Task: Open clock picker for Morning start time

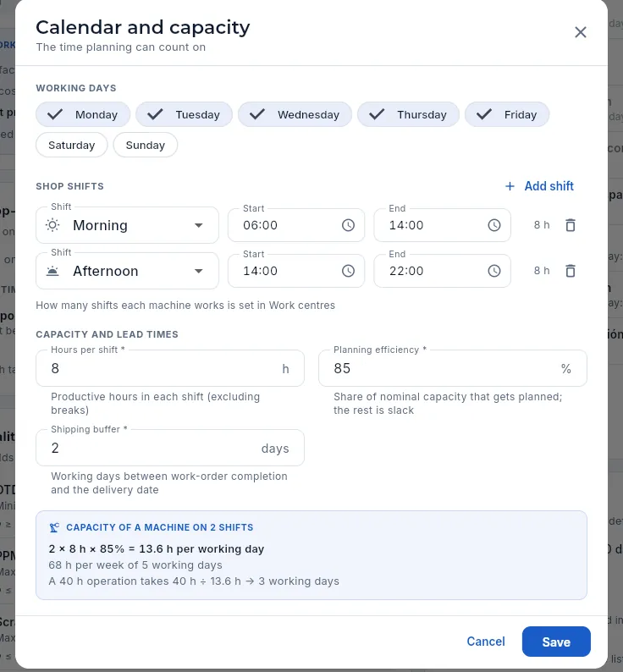Action: pyautogui.click(x=348, y=225)
